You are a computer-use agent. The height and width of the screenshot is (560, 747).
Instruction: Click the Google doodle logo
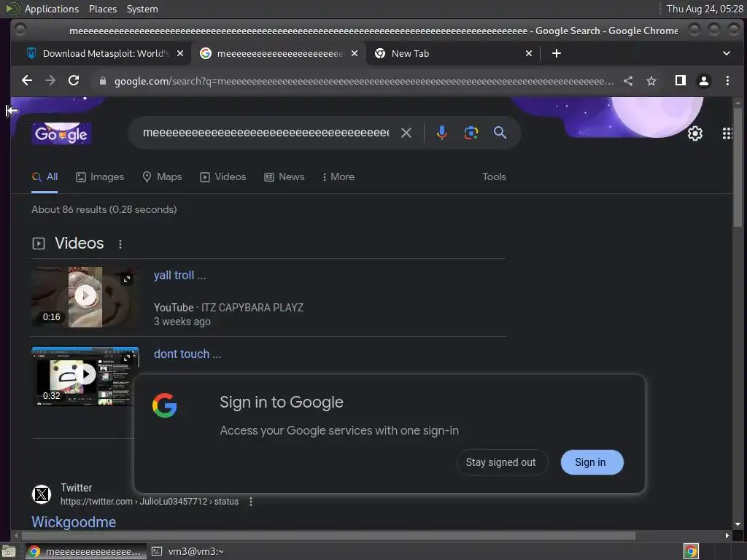point(61,134)
